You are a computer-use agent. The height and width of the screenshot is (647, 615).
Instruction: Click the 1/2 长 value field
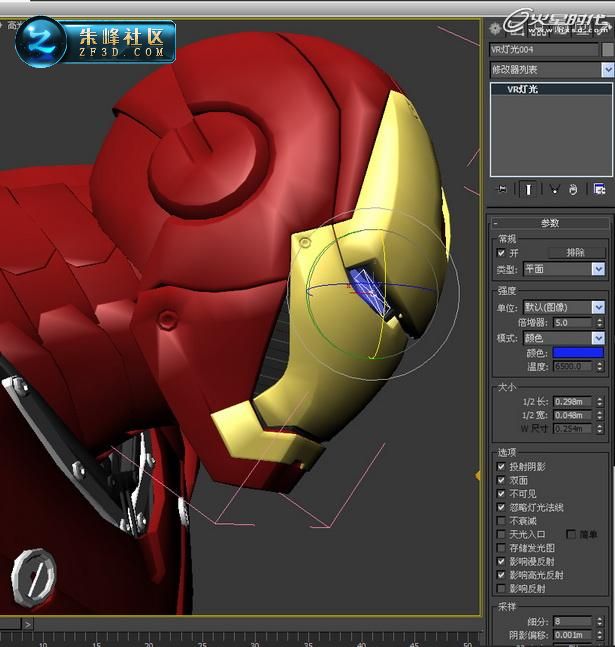[x=573, y=401]
